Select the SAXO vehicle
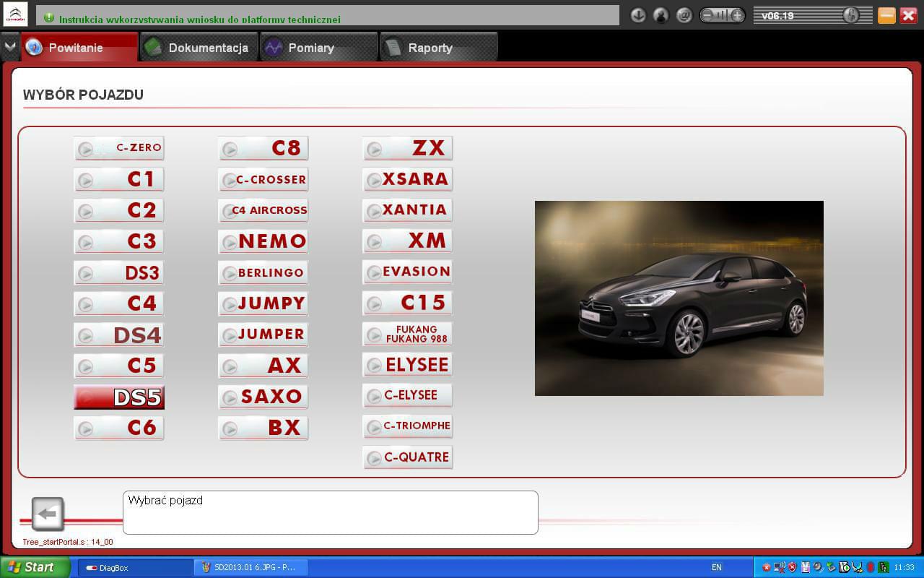Viewport: 924px width, 578px height. tap(263, 397)
